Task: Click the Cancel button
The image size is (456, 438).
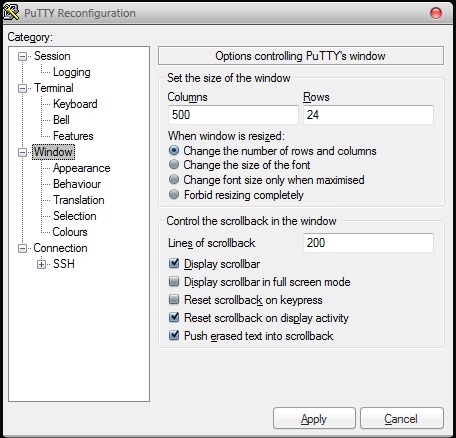Action: tap(401, 418)
